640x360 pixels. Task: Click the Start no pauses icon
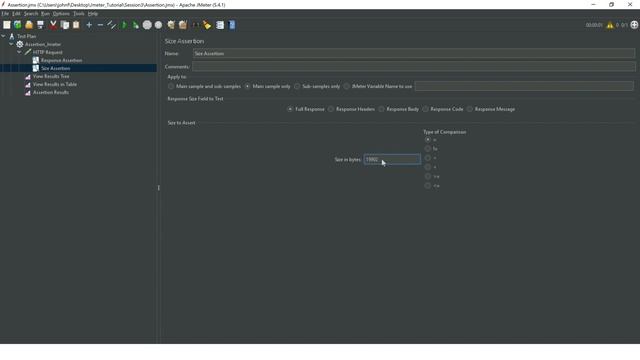(136, 25)
